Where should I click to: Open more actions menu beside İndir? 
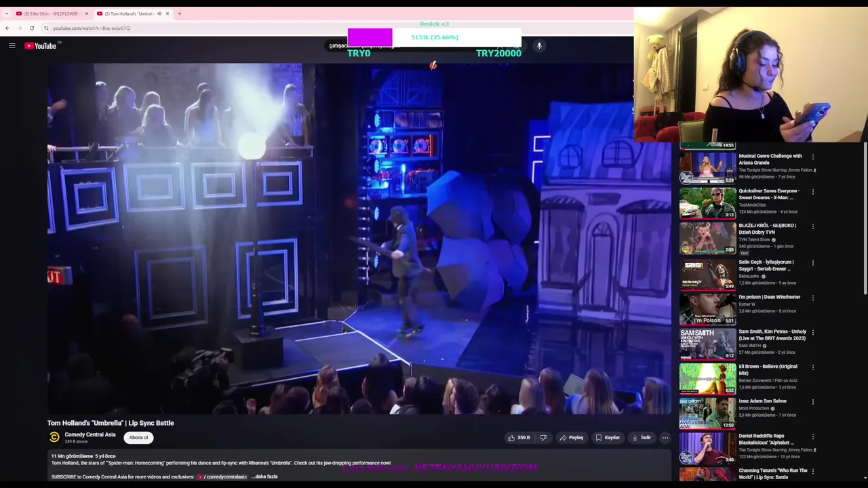(x=665, y=438)
